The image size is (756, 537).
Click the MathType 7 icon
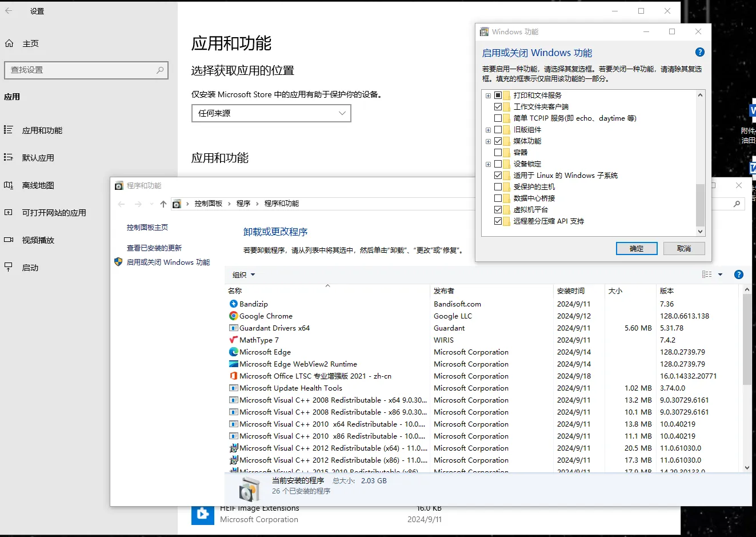tap(233, 340)
